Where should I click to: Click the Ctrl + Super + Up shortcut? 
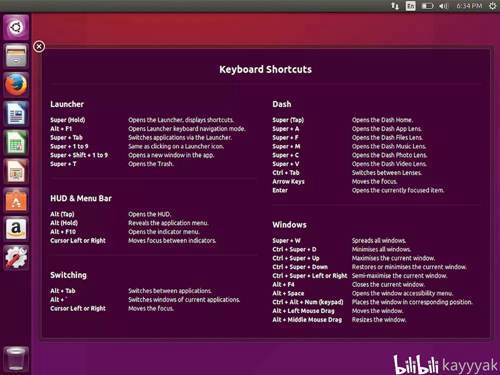[x=296, y=258]
